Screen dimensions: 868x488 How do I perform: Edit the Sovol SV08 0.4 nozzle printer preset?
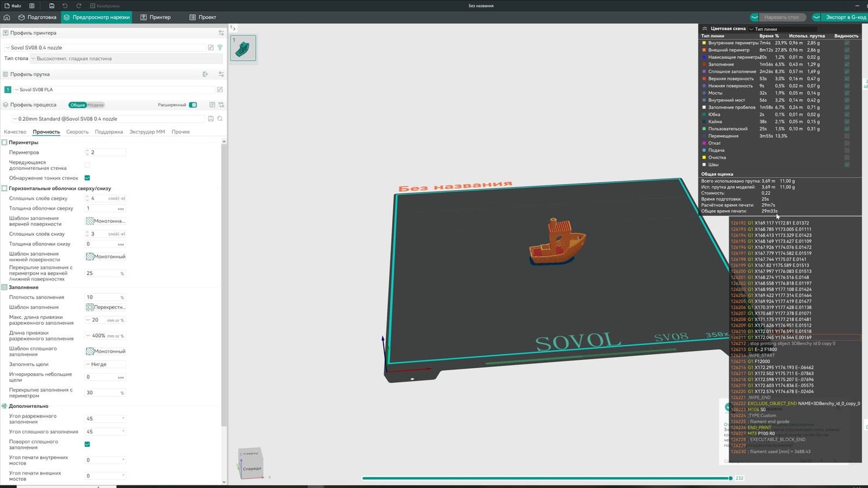tap(210, 48)
